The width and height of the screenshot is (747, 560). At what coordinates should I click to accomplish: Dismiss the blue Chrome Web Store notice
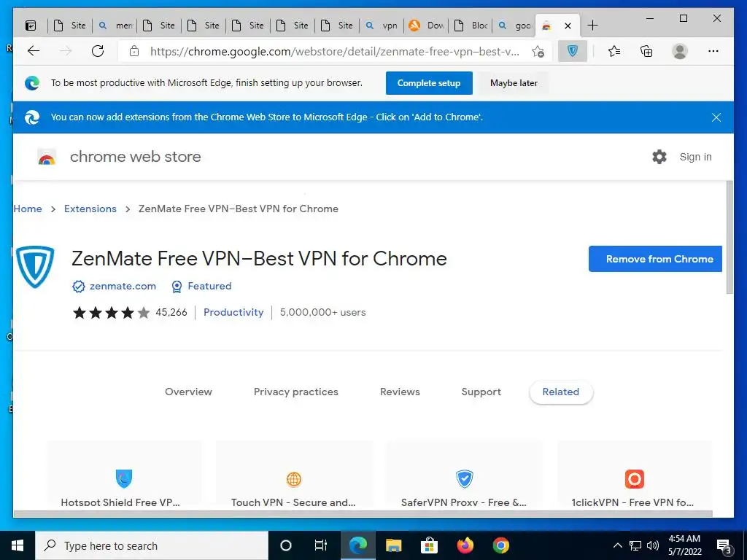coord(716,117)
